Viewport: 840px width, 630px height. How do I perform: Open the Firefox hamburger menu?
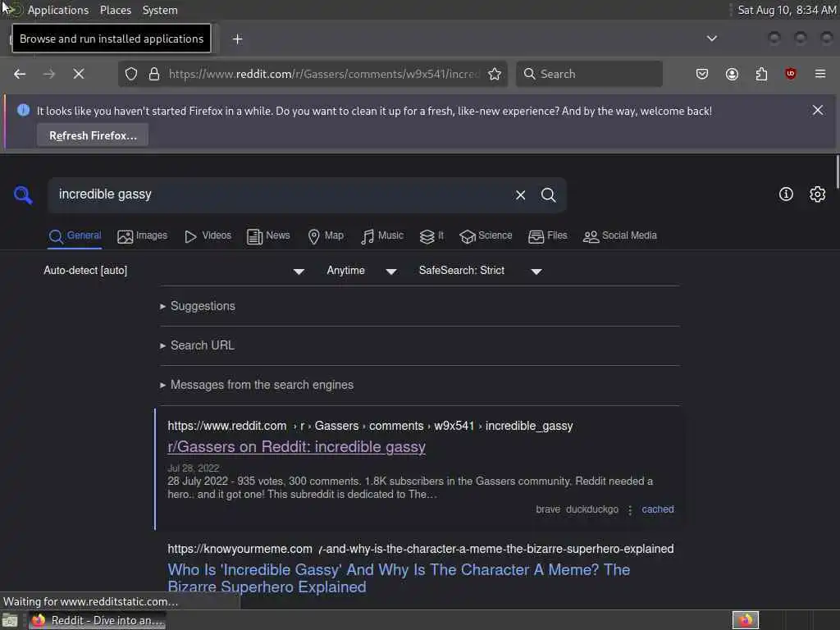pos(820,74)
